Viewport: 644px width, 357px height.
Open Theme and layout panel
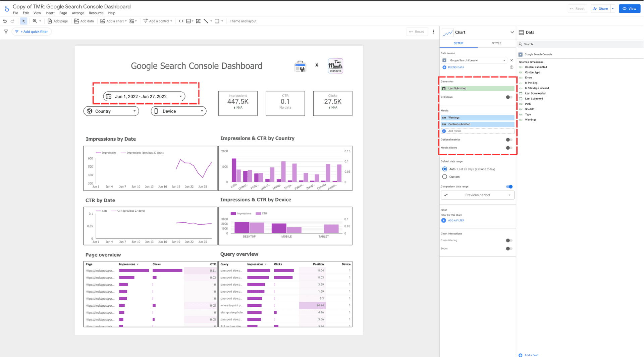point(243,21)
